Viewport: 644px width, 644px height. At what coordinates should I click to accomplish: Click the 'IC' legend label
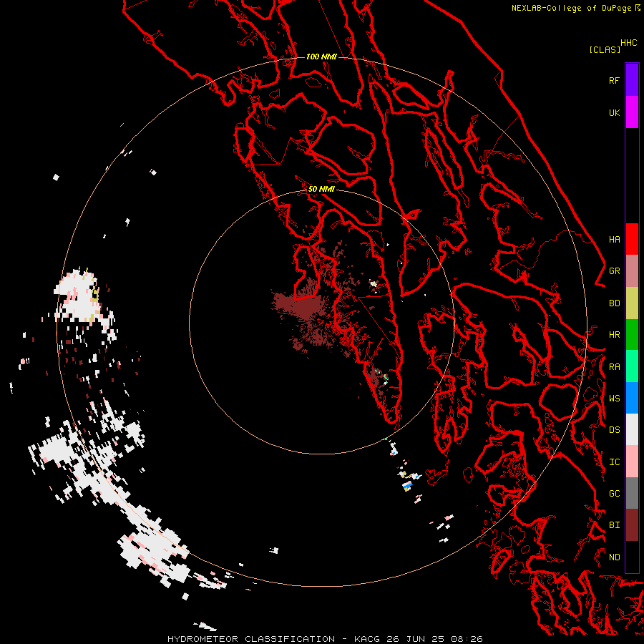[614, 462]
